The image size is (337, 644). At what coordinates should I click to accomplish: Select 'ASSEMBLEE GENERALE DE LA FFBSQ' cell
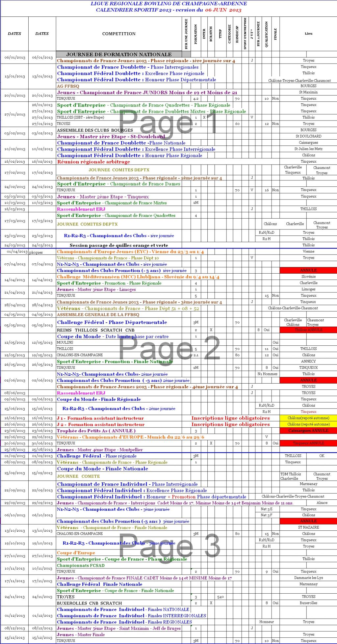[x=98, y=315]
